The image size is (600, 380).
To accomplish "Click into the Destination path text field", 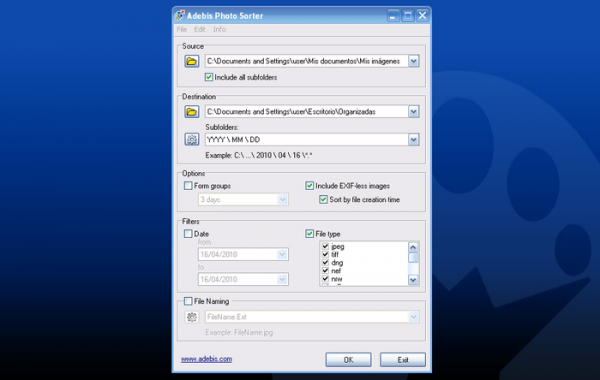I will click(307, 112).
